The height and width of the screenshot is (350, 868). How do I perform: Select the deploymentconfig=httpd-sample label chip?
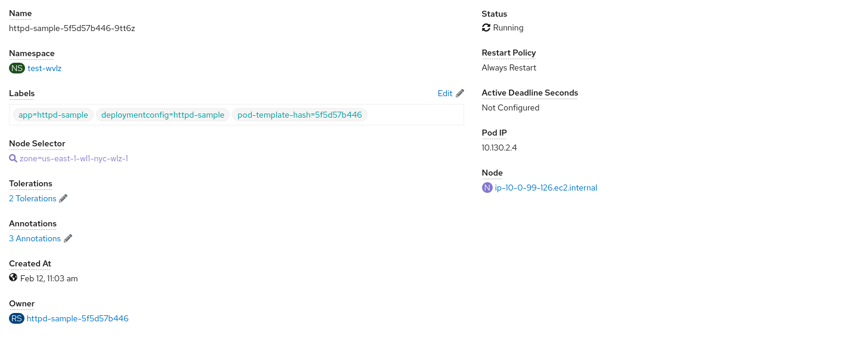(163, 115)
